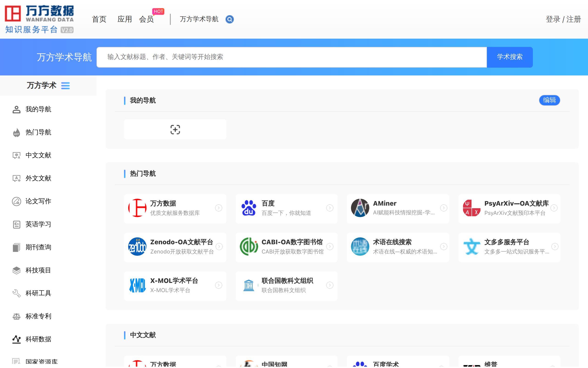The height and width of the screenshot is (368, 588).
Task: Focus the academic search input field
Action: tap(291, 57)
